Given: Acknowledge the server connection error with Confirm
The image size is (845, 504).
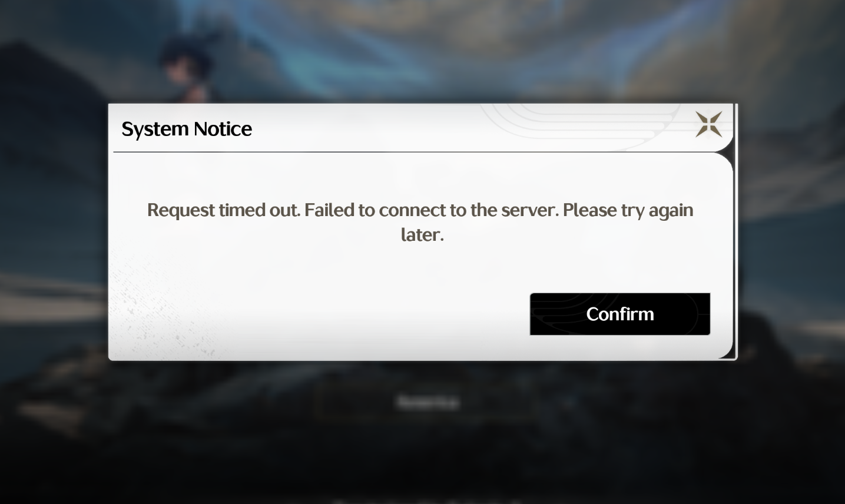Looking at the screenshot, I should (619, 314).
